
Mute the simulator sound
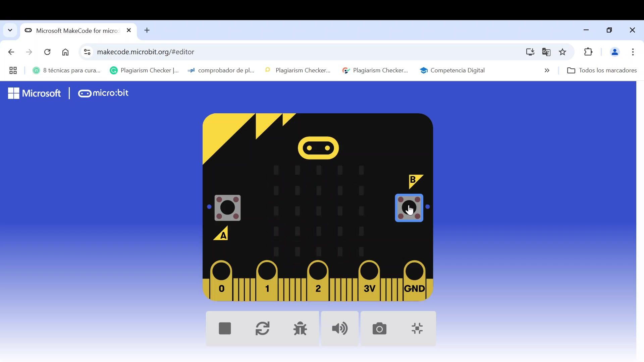pyautogui.click(x=339, y=328)
